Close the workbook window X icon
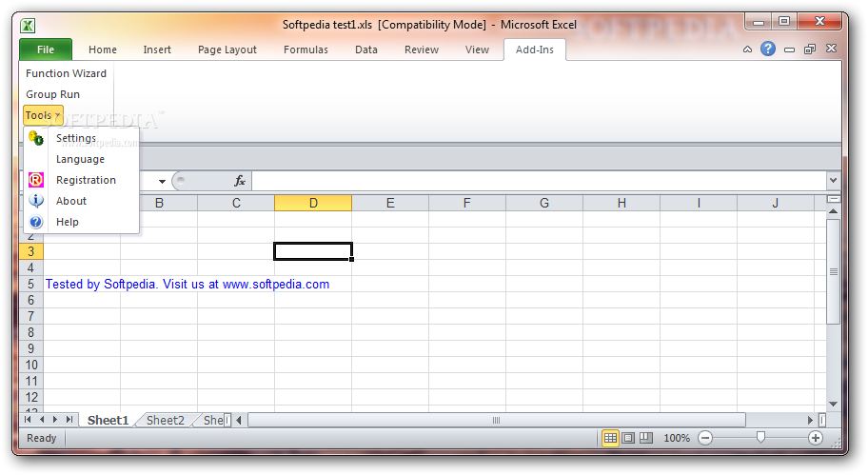868x475 pixels. (x=831, y=49)
